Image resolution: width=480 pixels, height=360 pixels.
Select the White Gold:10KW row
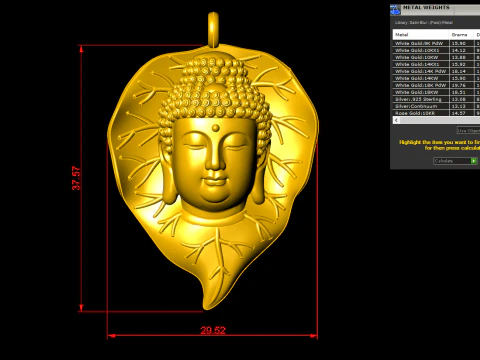point(436,57)
